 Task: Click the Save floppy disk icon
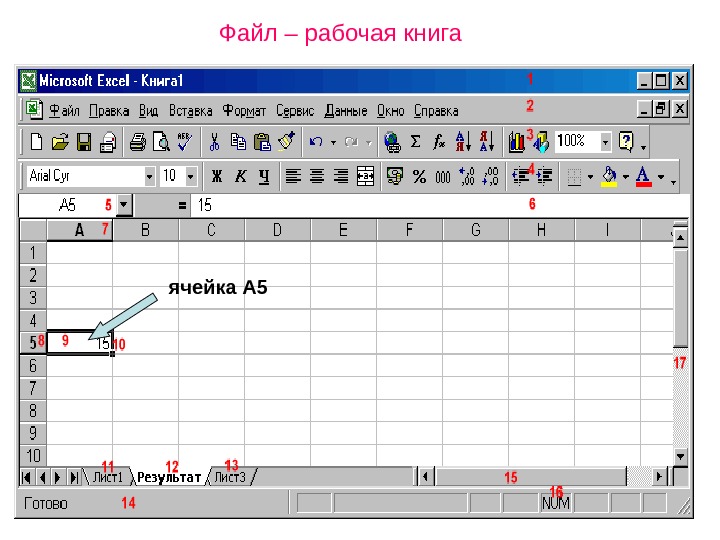point(84,142)
